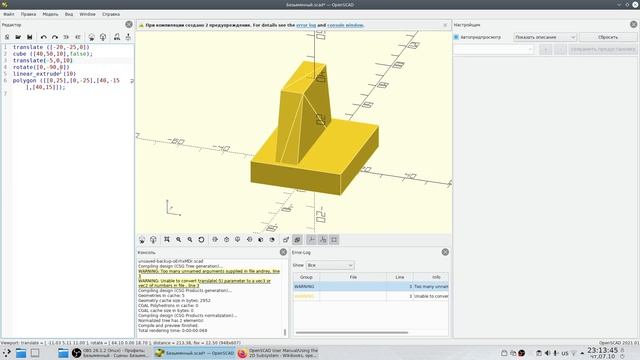The width and height of the screenshot is (640, 360).
Task: Open the Правка menu
Action: (x=28, y=14)
